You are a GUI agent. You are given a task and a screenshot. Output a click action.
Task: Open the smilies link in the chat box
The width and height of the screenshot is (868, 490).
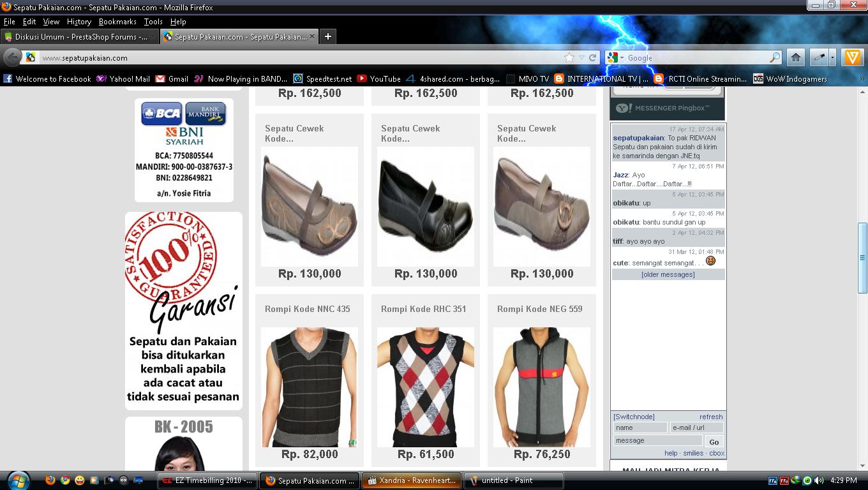[693, 453]
